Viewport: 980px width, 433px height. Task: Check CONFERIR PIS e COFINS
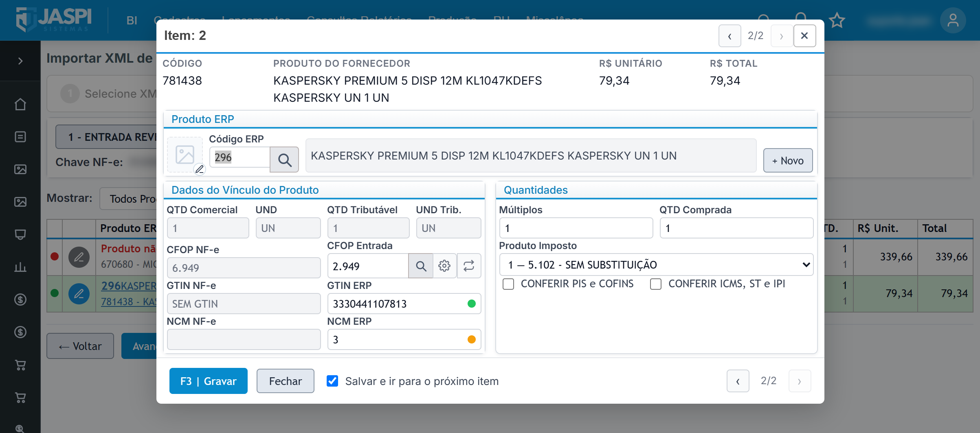click(508, 284)
